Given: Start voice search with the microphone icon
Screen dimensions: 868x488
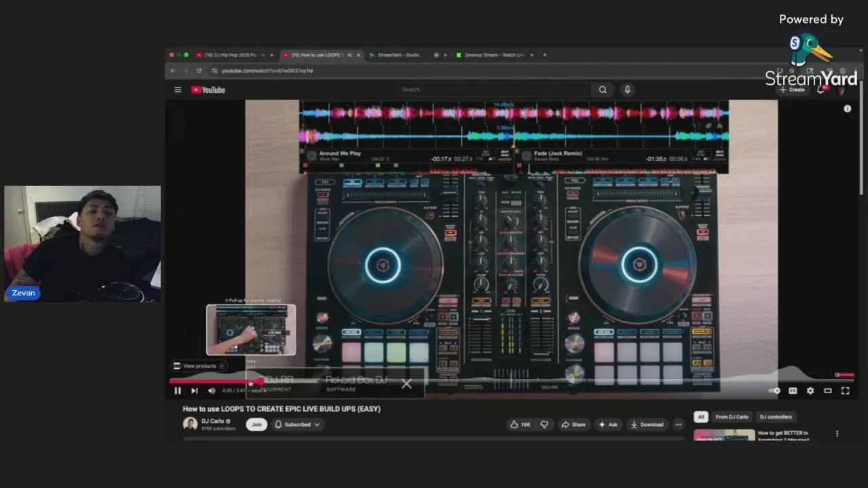Looking at the screenshot, I should pyautogui.click(x=627, y=89).
